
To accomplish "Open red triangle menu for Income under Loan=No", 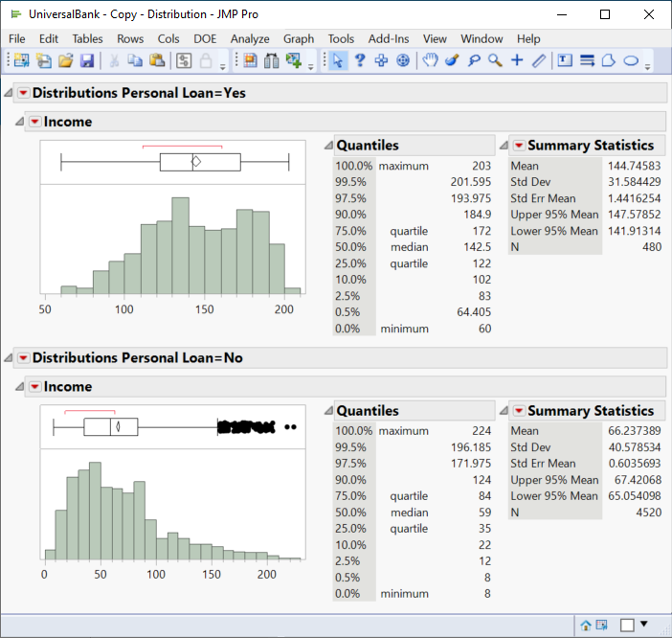I will [x=34, y=387].
